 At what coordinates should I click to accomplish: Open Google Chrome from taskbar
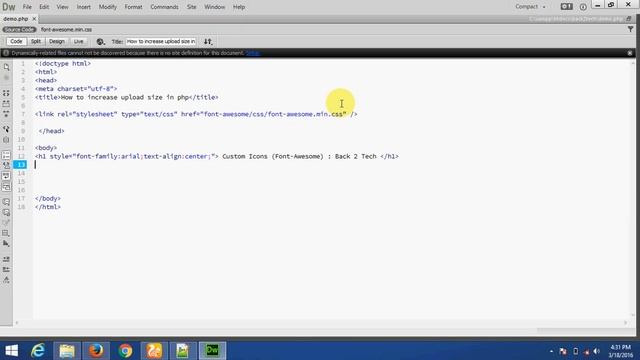tap(125, 351)
